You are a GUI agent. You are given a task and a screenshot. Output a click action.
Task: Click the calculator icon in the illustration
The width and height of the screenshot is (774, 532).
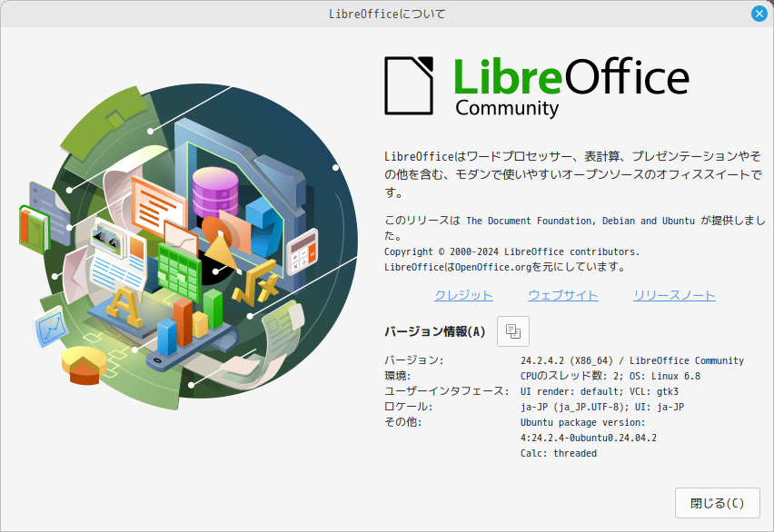302,251
